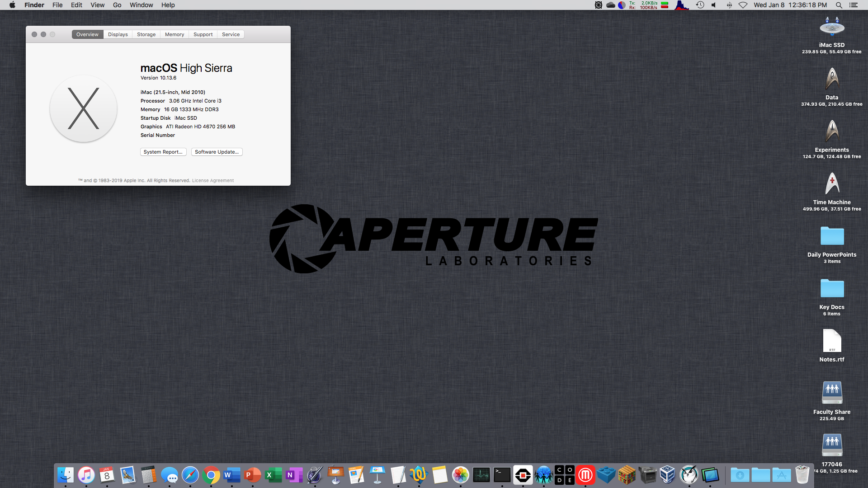Open PowerPoint from the Dock

click(253, 475)
